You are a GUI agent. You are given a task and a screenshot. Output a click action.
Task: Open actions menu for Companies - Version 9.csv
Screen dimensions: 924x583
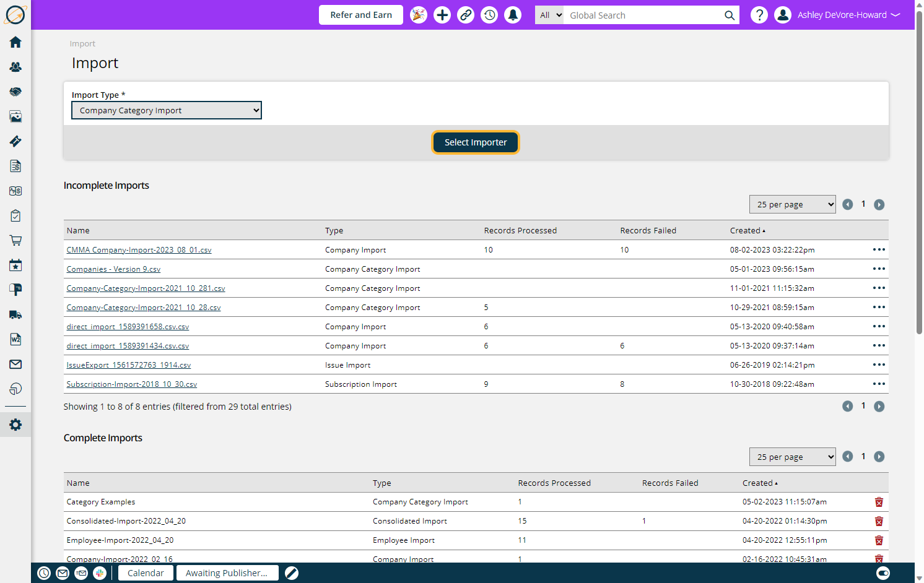tap(879, 269)
